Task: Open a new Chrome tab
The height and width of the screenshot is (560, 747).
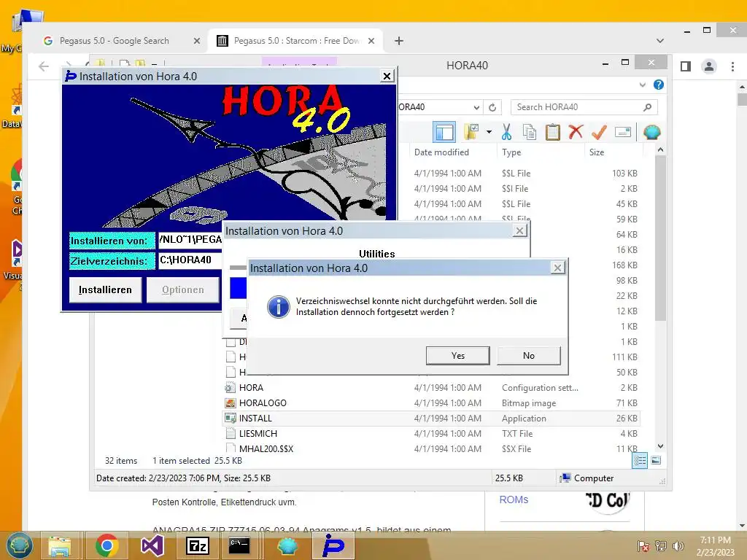Action: click(x=399, y=41)
